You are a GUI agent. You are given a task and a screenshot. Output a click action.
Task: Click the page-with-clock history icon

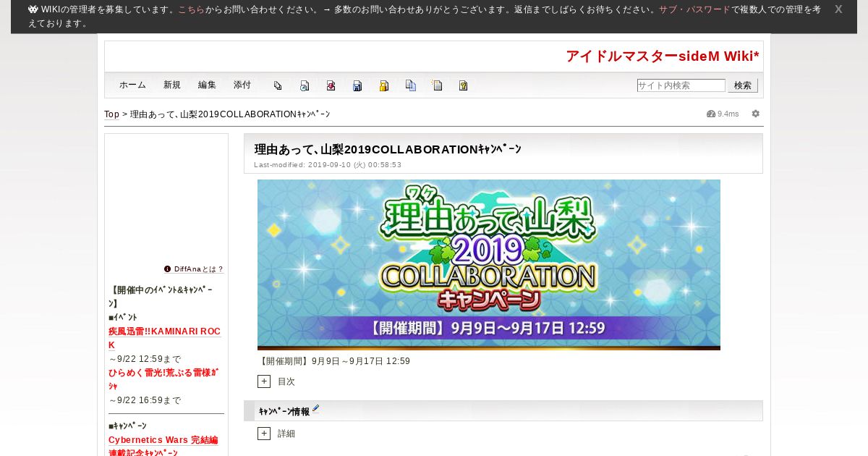(305, 85)
